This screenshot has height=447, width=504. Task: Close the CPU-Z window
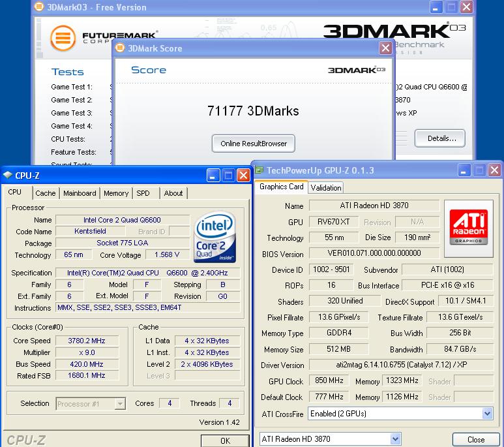[x=243, y=176]
